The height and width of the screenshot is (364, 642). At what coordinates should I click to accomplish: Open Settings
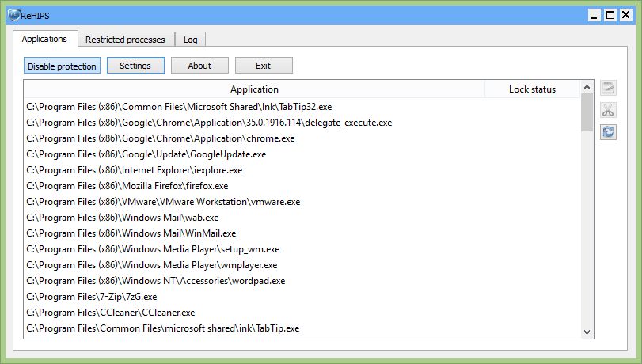click(x=135, y=66)
